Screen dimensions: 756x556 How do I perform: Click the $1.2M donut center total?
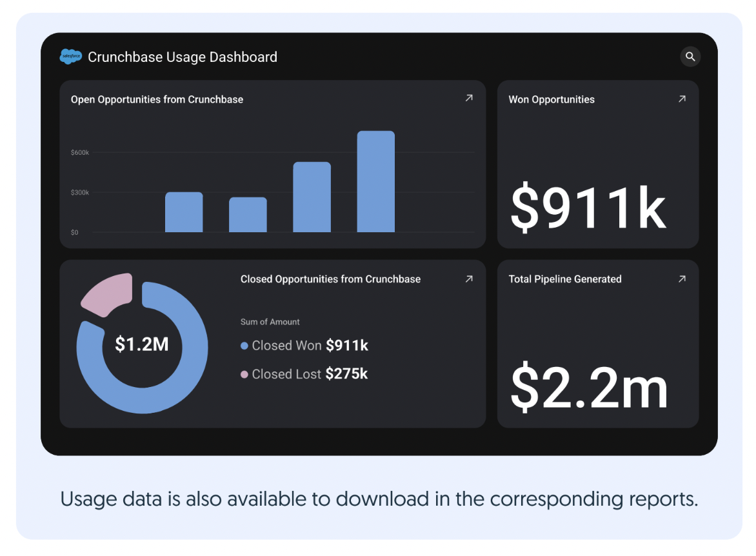coord(142,344)
